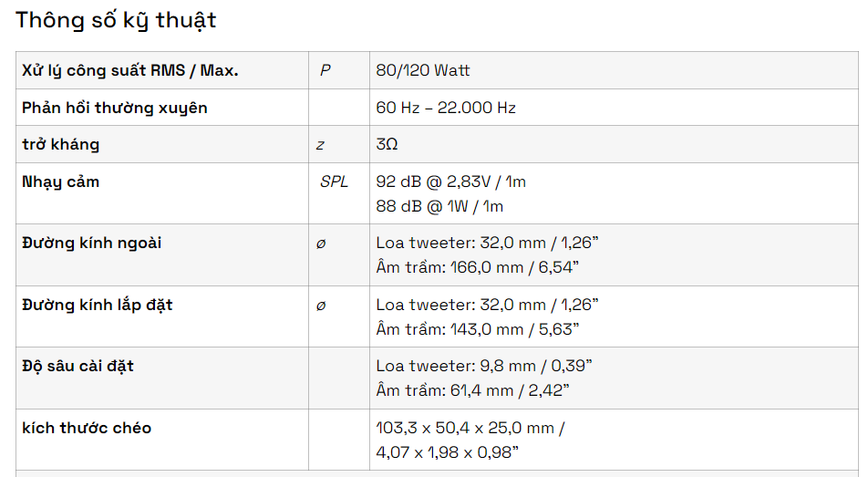Select the "92 dB @ 2,83V / 1m" line
This screenshot has height=477, width=868.
click(450, 181)
